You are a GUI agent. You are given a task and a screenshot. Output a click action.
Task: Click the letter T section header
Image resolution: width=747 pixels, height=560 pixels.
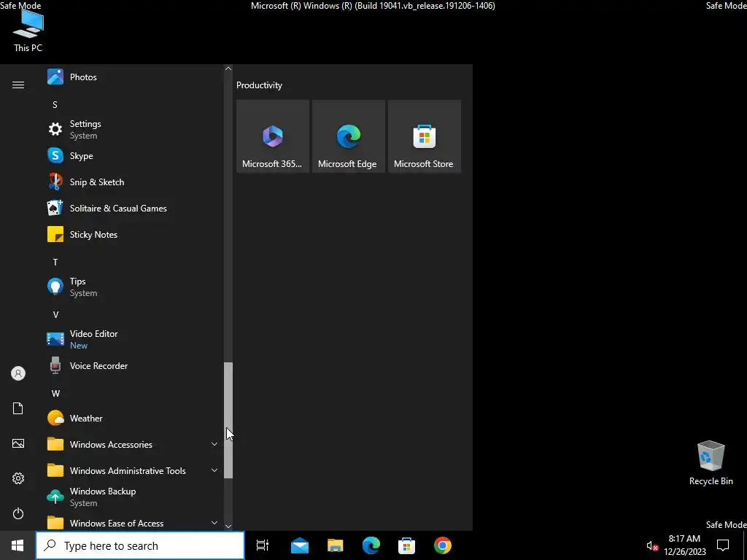[55, 262]
